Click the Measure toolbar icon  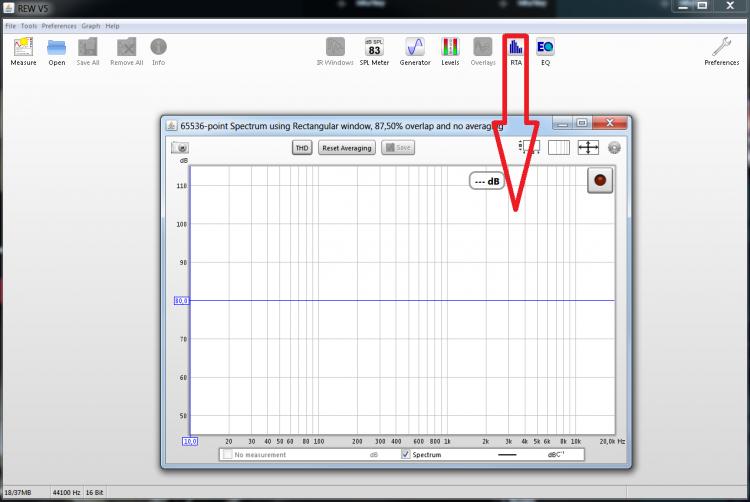23,51
